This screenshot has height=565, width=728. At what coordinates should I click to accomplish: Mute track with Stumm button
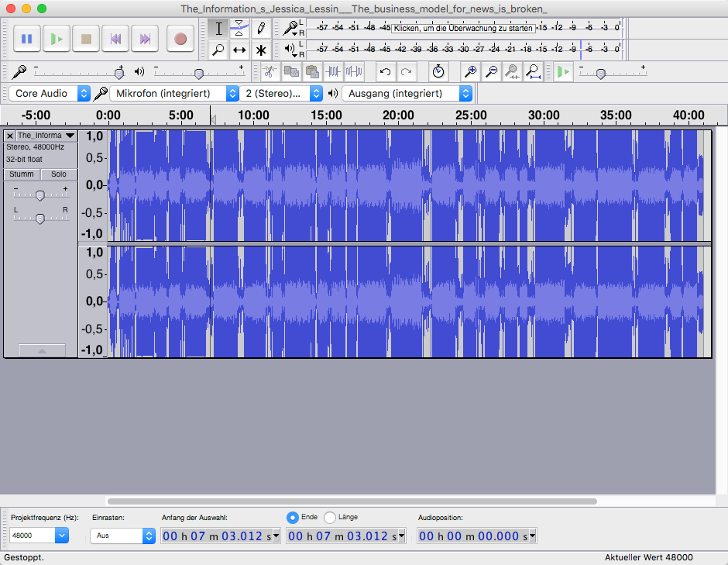(x=22, y=174)
